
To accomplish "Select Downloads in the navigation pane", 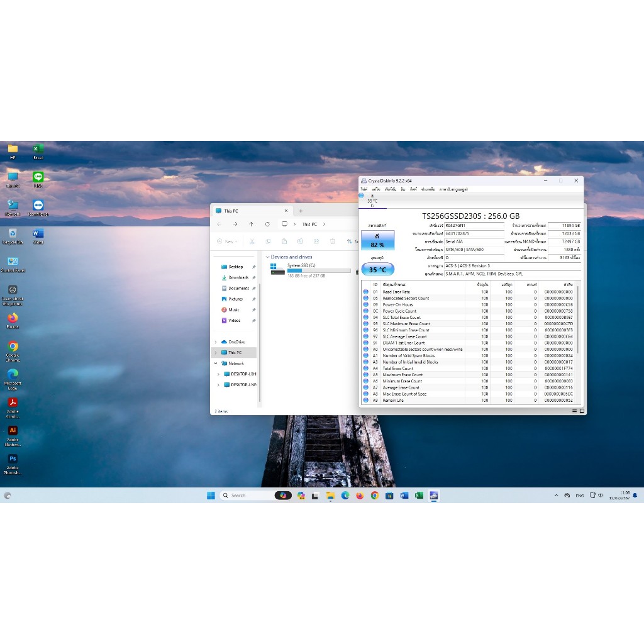I will click(x=238, y=277).
